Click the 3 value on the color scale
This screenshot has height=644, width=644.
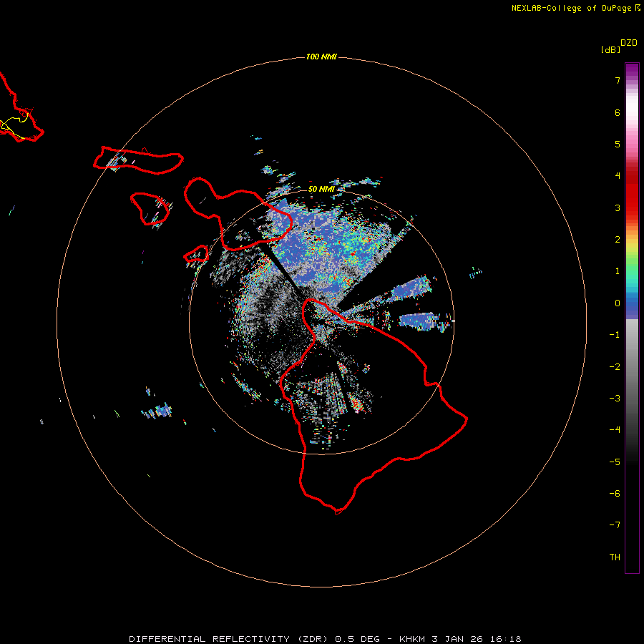click(x=618, y=208)
